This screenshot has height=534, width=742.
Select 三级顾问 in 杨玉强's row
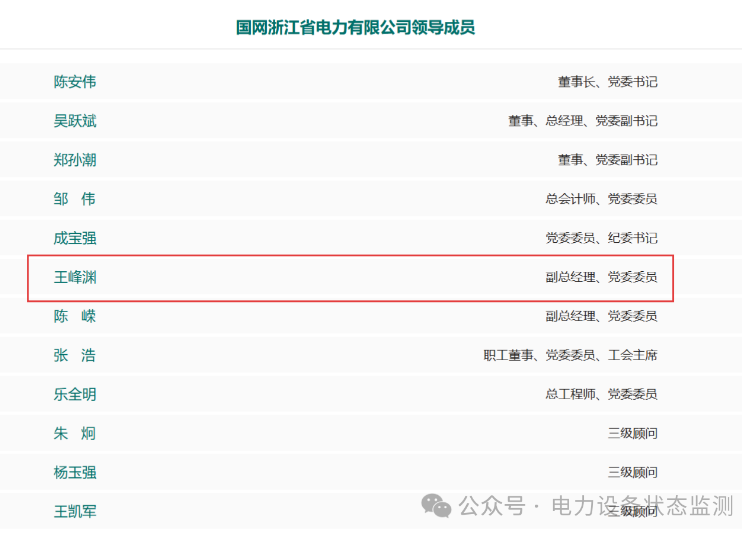click(633, 472)
